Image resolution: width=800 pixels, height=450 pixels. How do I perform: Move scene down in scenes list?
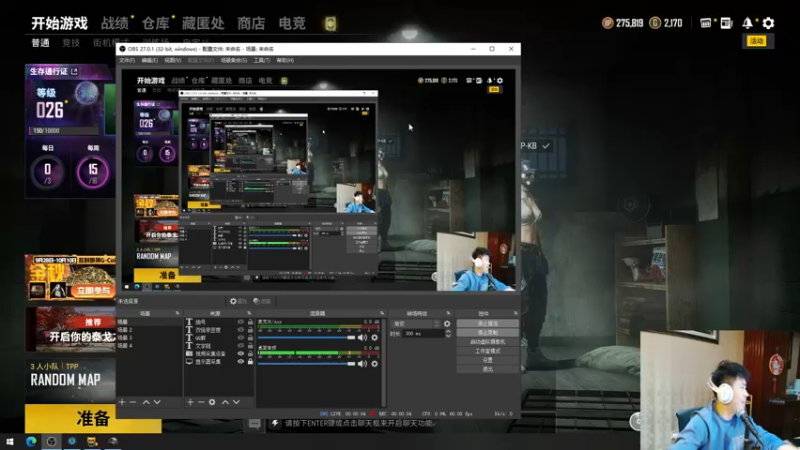click(157, 402)
